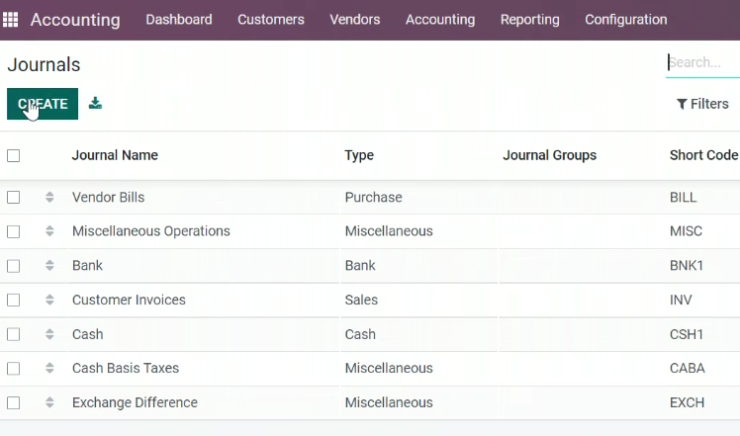
Task: Click the reorder handle for Miscellaneous Operations
Action: click(50, 231)
